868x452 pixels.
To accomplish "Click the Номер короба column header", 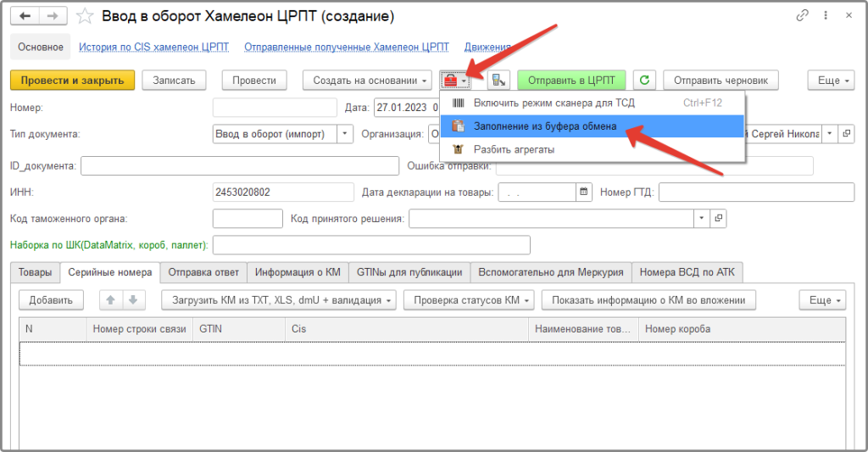I will 742,329.
